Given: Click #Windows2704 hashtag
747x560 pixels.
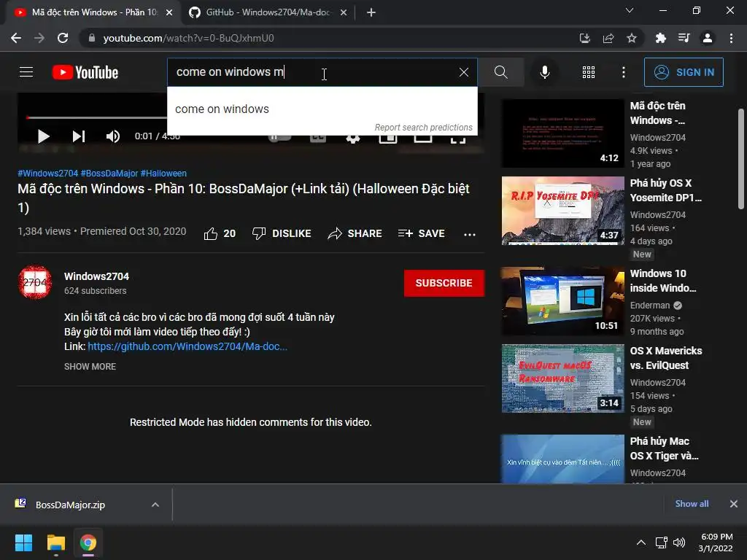Looking at the screenshot, I should coord(47,174).
